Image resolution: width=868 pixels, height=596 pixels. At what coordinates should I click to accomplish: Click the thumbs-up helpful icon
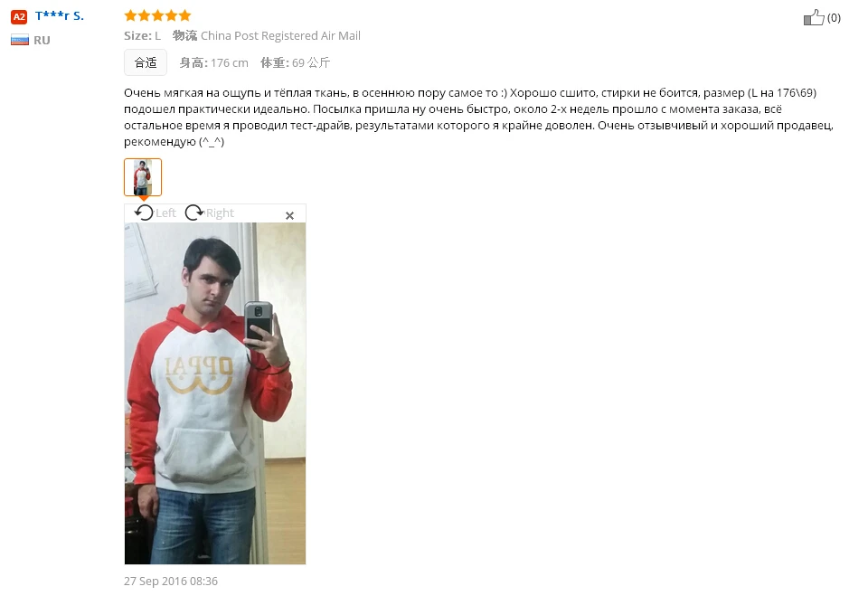(x=814, y=18)
